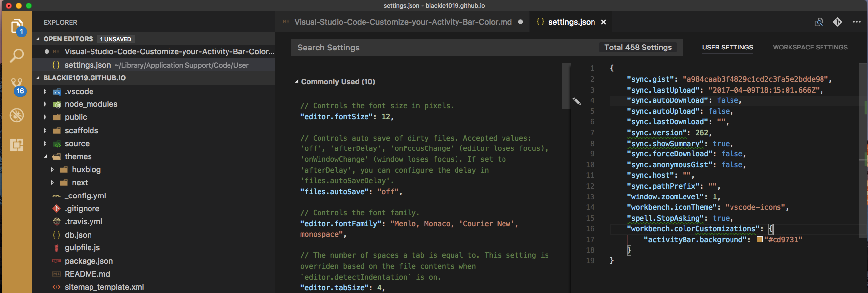Image resolution: width=868 pixels, height=293 pixels.
Task: Switch to the Markdown file tab
Action: (403, 22)
